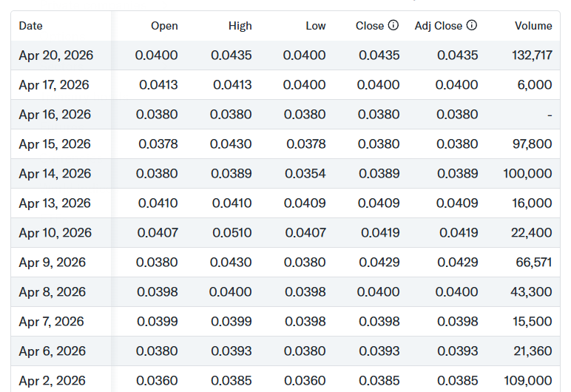Click the Adj Close header text
The width and height of the screenshot is (571, 392).
click(x=438, y=26)
